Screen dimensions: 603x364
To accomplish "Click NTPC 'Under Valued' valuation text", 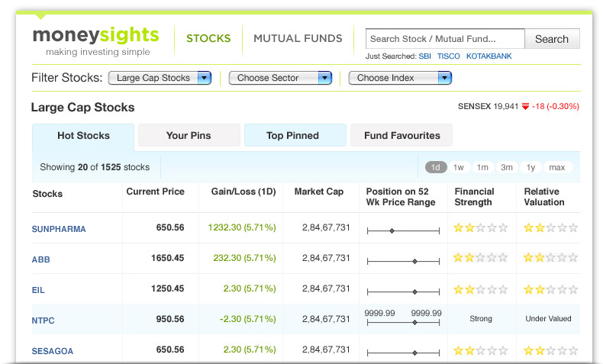I will [x=548, y=319].
